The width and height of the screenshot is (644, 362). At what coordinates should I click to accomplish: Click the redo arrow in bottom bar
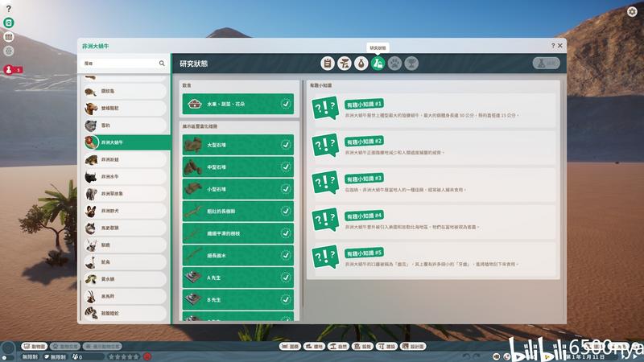(476, 356)
